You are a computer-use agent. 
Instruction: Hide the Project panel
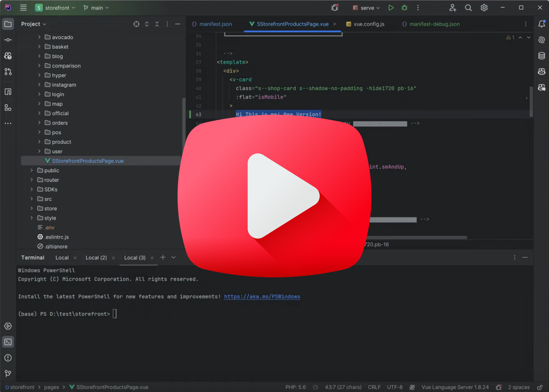tap(178, 24)
